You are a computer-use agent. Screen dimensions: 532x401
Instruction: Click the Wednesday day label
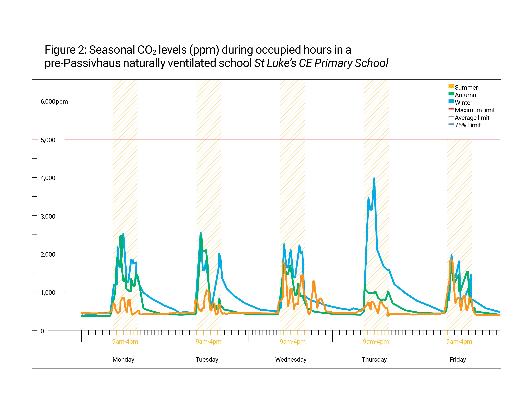tap(291, 359)
